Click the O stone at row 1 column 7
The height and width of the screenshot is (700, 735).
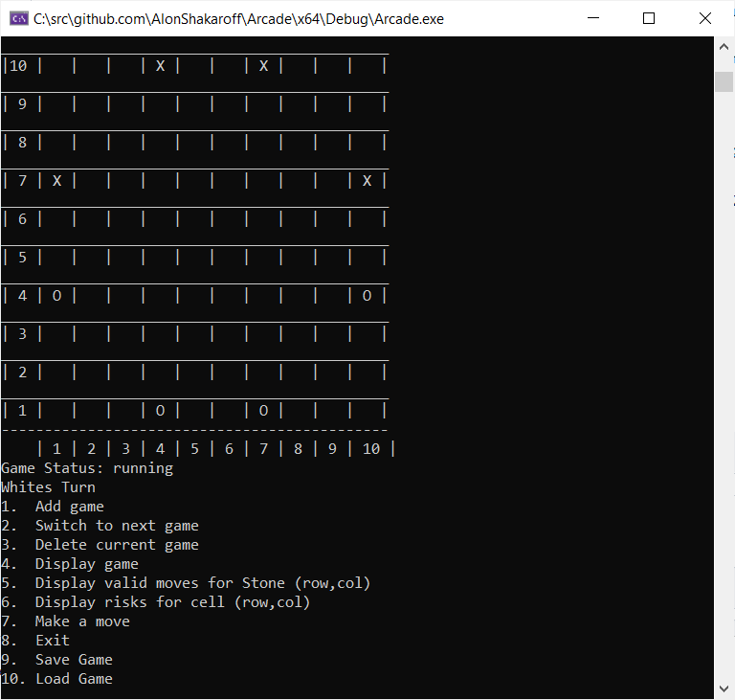tap(264, 411)
